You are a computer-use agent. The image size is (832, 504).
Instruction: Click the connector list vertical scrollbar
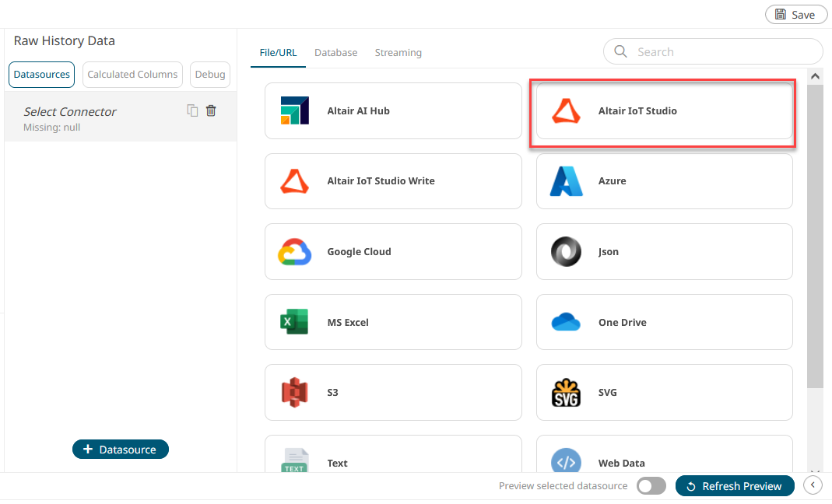click(x=815, y=233)
